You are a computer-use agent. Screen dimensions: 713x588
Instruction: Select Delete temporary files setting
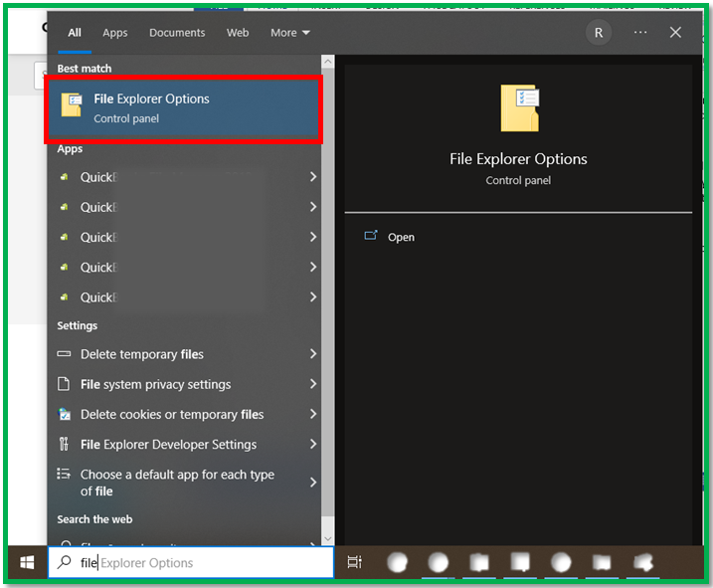point(184,354)
